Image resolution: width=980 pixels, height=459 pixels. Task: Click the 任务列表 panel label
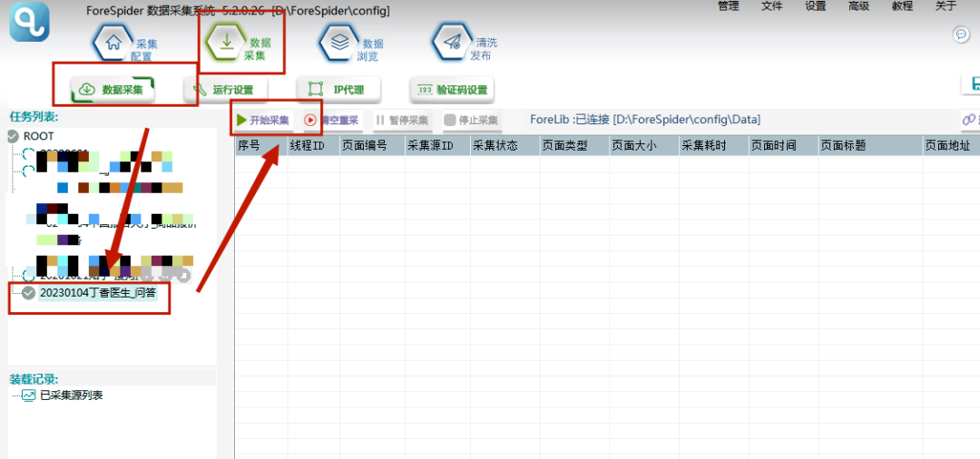click(x=34, y=116)
